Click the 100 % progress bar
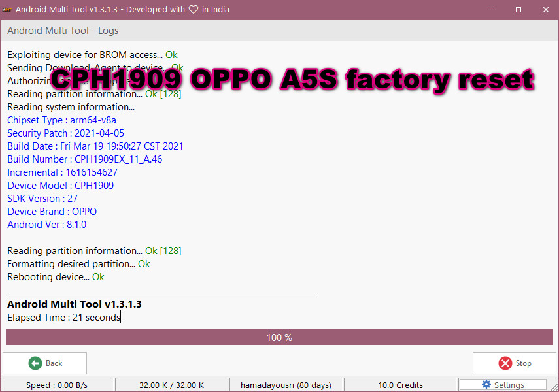This screenshot has height=392, width=559. tap(279, 337)
